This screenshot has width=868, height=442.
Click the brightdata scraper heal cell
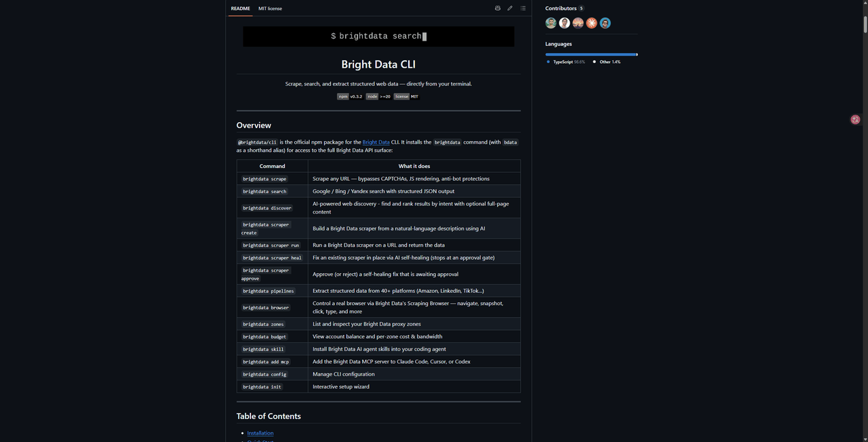click(272, 258)
